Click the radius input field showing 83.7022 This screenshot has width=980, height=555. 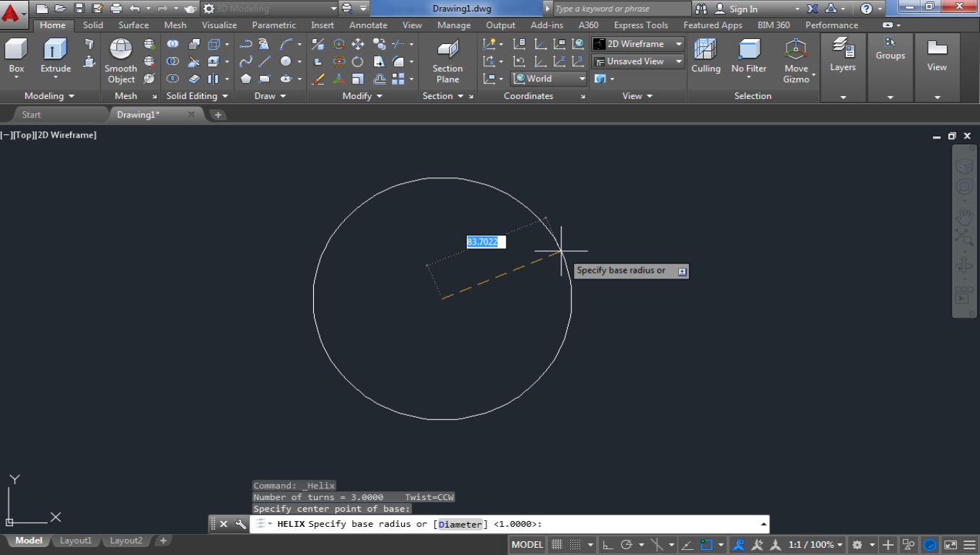[x=485, y=242]
